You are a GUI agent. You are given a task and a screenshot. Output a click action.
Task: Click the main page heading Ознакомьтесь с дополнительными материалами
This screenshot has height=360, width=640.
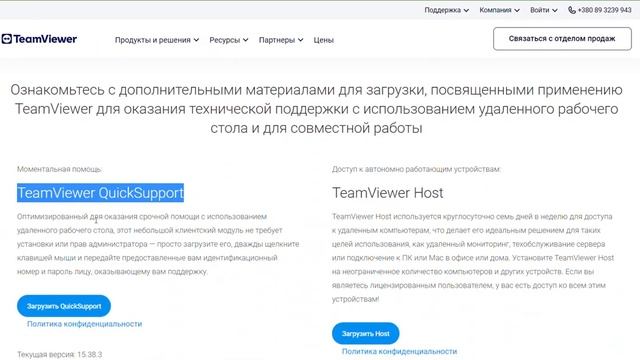click(x=316, y=109)
